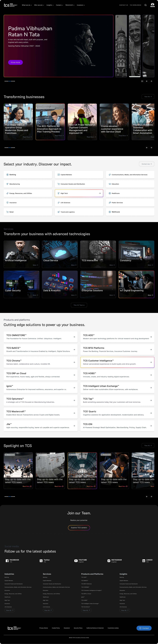Select the Wealthcare industry tile
Screen dimensions: 158x644
[x=130, y=212]
